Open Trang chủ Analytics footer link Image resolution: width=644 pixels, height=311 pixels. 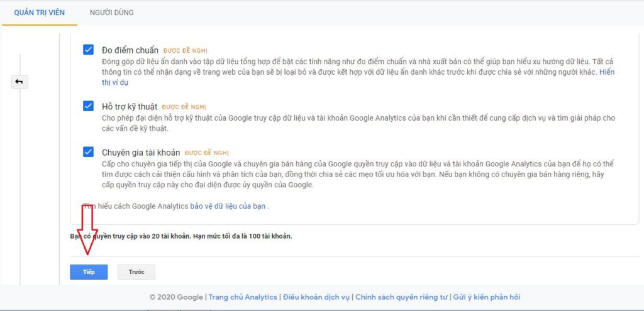pos(243,297)
